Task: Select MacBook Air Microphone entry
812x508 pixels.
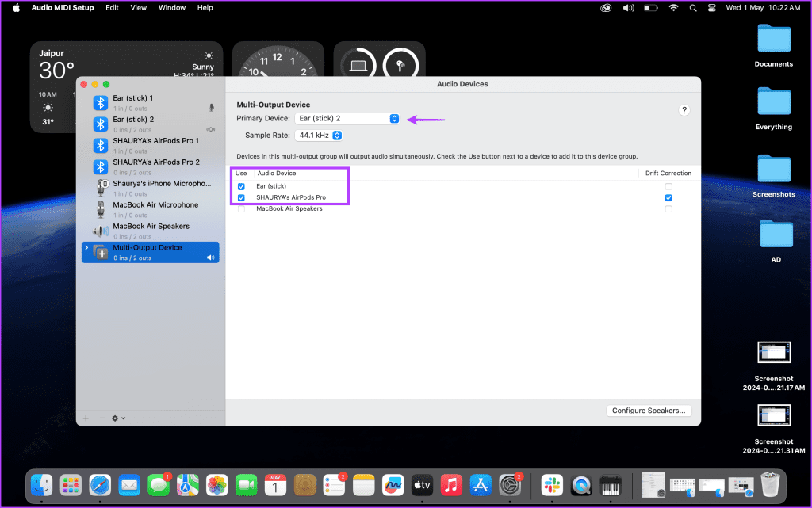Action: click(150, 209)
